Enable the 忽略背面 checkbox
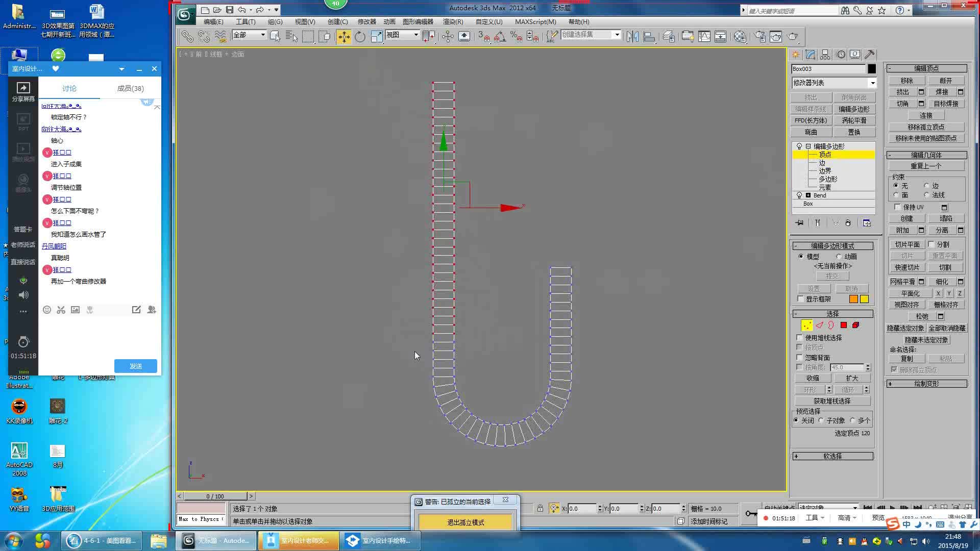The width and height of the screenshot is (980, 551). 800,357
